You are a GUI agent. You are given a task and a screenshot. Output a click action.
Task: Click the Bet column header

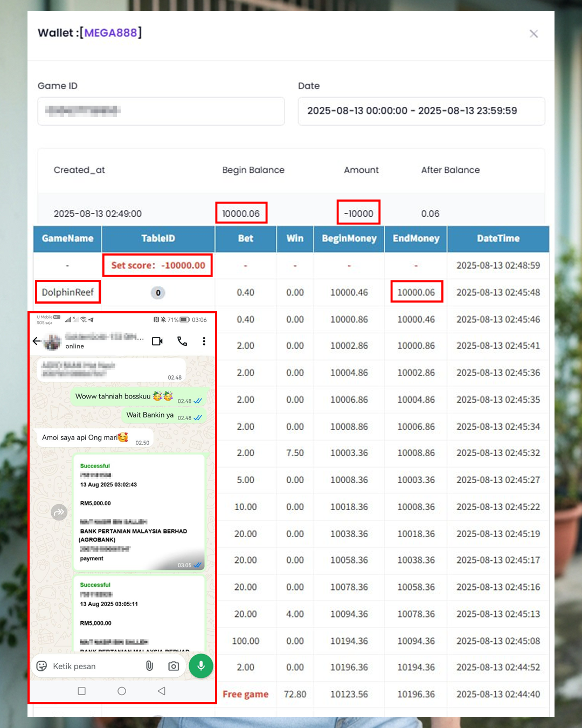coord(246,238)
